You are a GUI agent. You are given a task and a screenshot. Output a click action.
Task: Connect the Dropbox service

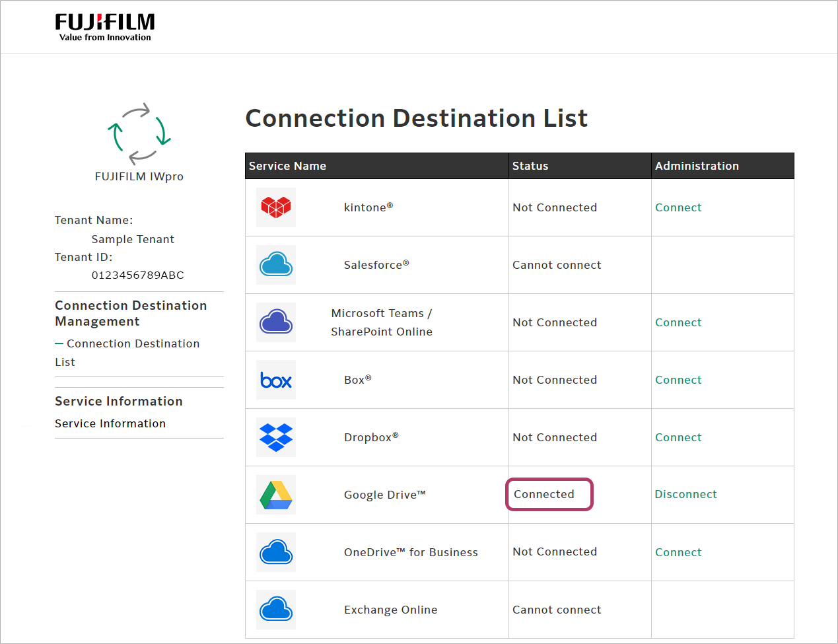tap(678, 437)
